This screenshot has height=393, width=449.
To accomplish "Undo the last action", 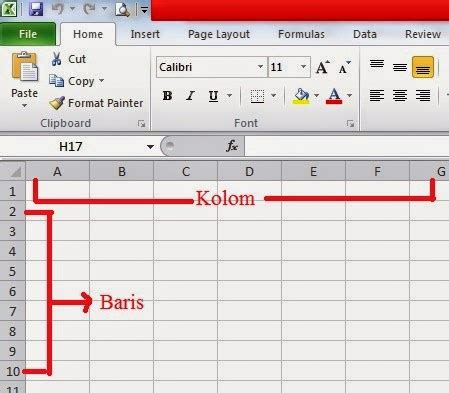I will click(x=58, y=9).
